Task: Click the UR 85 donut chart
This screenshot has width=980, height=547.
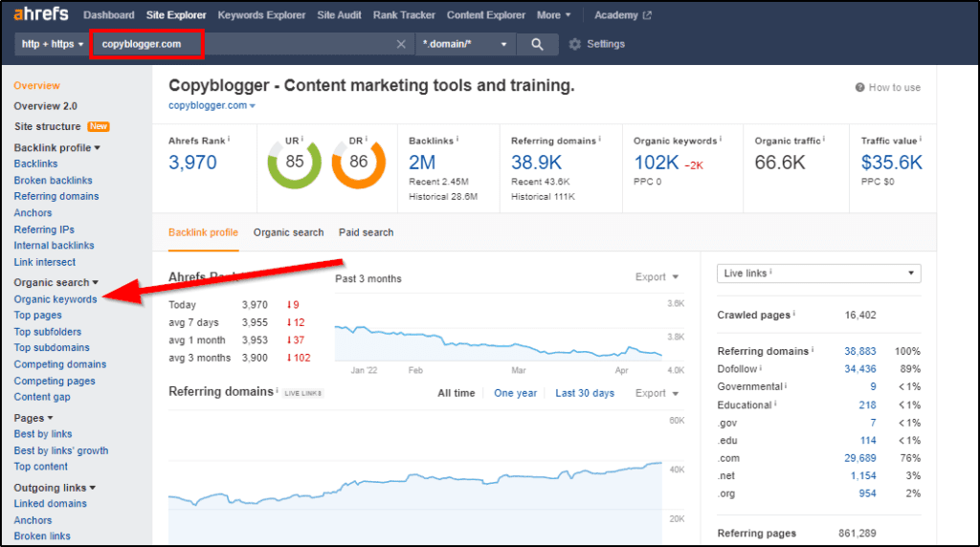Action: pos(295,163)
